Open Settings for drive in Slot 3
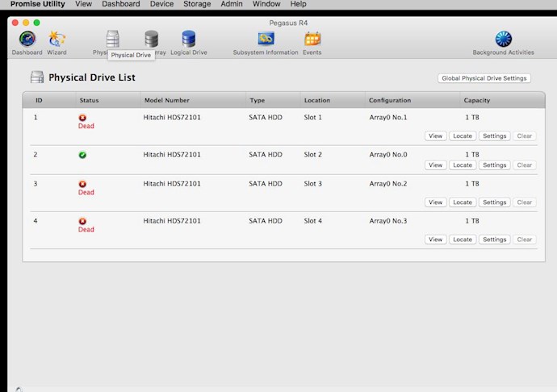The height and width of the screenshot is (392, 557). [494, 202]
